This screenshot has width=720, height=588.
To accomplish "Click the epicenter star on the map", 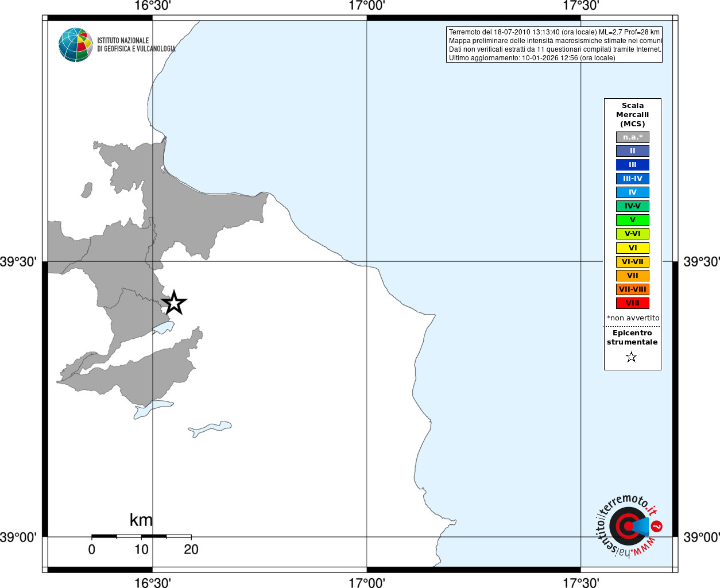I will point(174,303).
